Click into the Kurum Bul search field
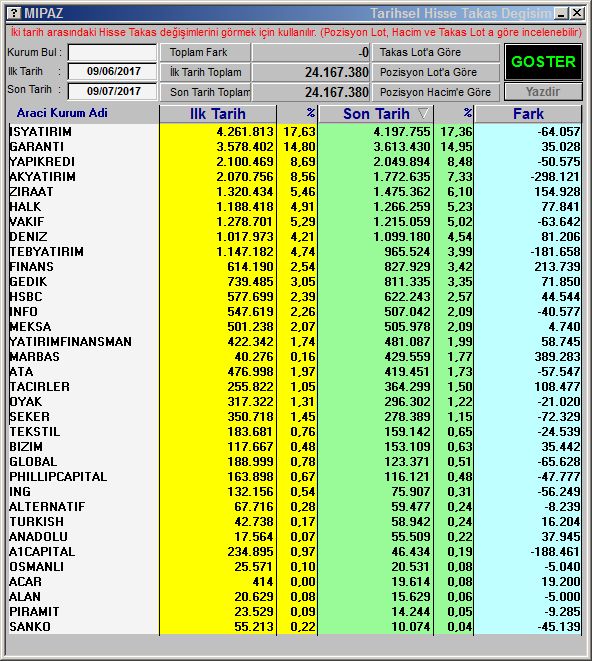Screen dimensions: 592x661 click(112, 52)
